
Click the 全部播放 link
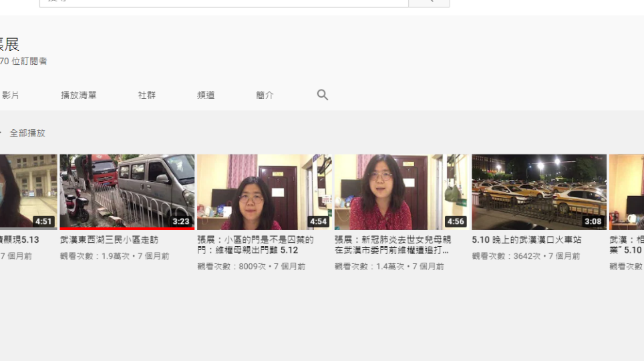27,133
